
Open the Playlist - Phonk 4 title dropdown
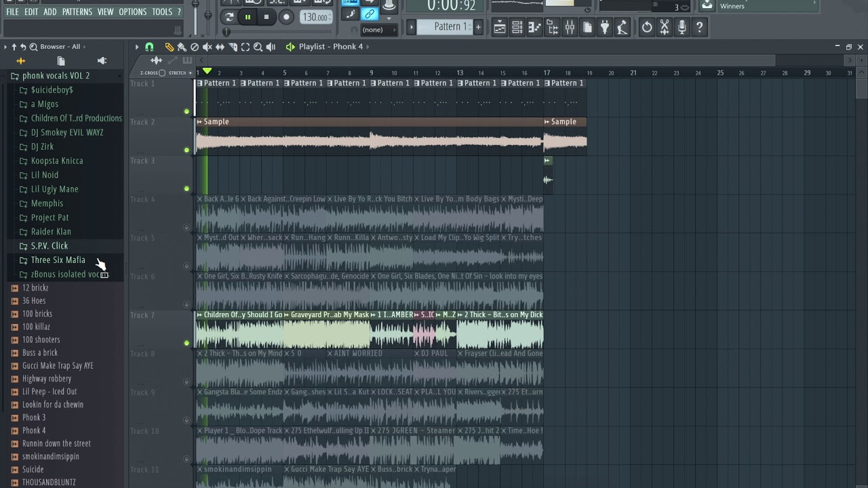coord(331,47)
